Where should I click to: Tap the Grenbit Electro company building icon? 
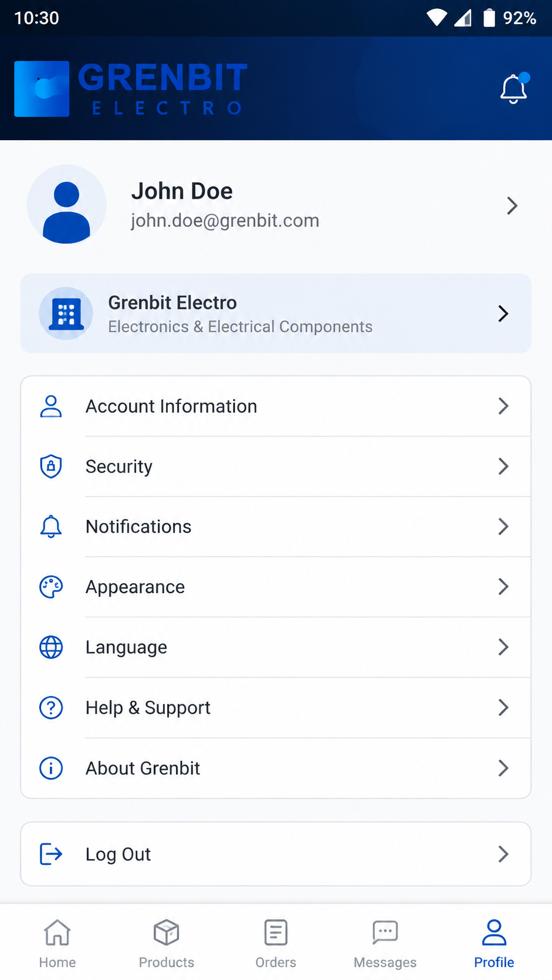66,314
